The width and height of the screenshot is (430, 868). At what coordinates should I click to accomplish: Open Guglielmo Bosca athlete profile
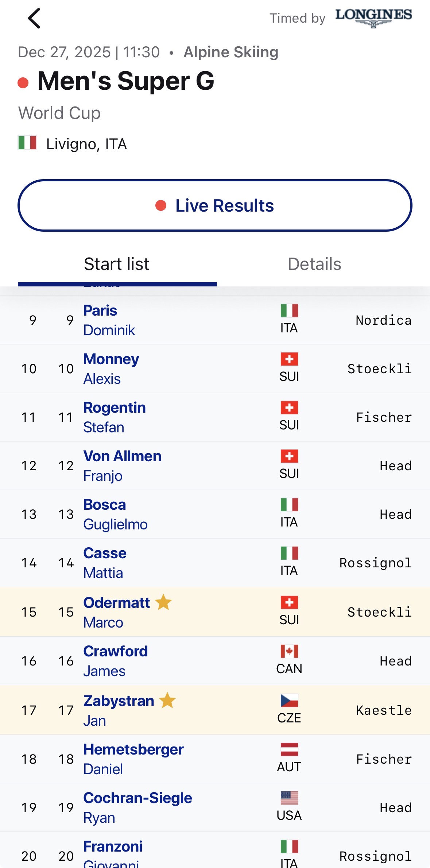pos(115,514)
